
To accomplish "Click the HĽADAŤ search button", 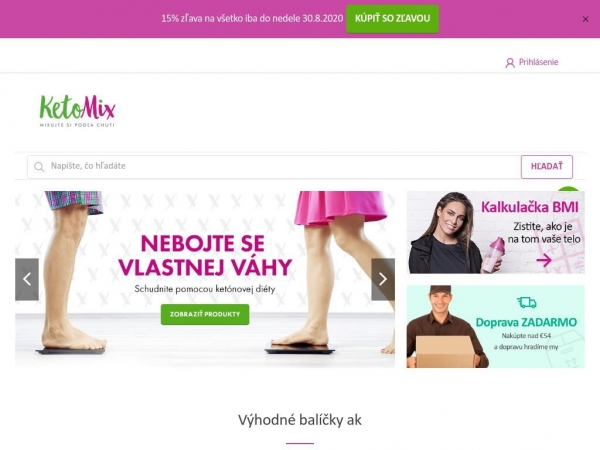I will 546,167.
